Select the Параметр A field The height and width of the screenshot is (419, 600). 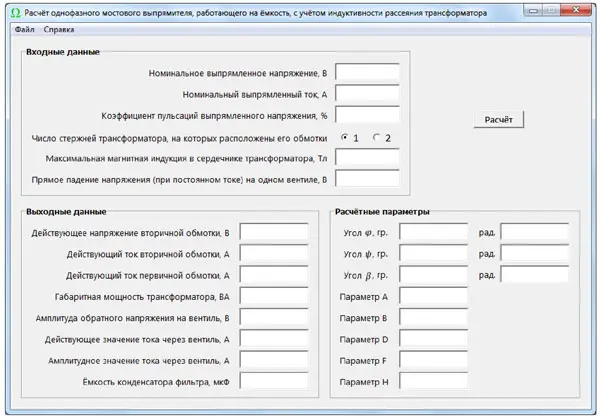pyautogui.click(x=433, y=297)
